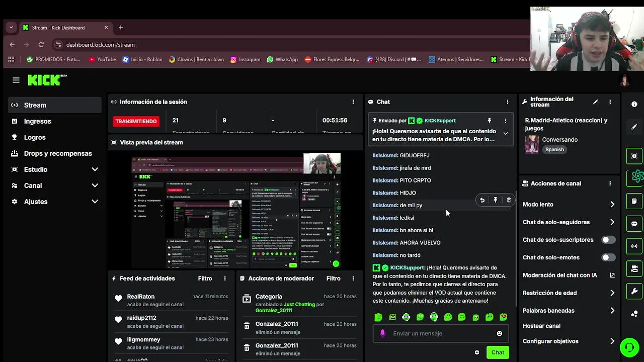Open a new browser tab
Viewport: 644px width, 362px height.
[120, 28]
